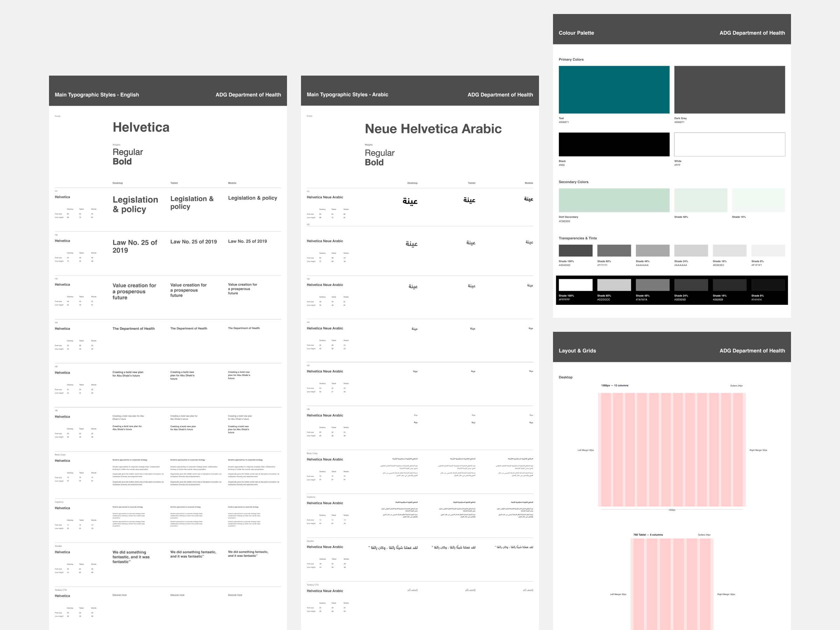Click tablet H2 sample "Law No. 25 of 2019"

(193, 241)
